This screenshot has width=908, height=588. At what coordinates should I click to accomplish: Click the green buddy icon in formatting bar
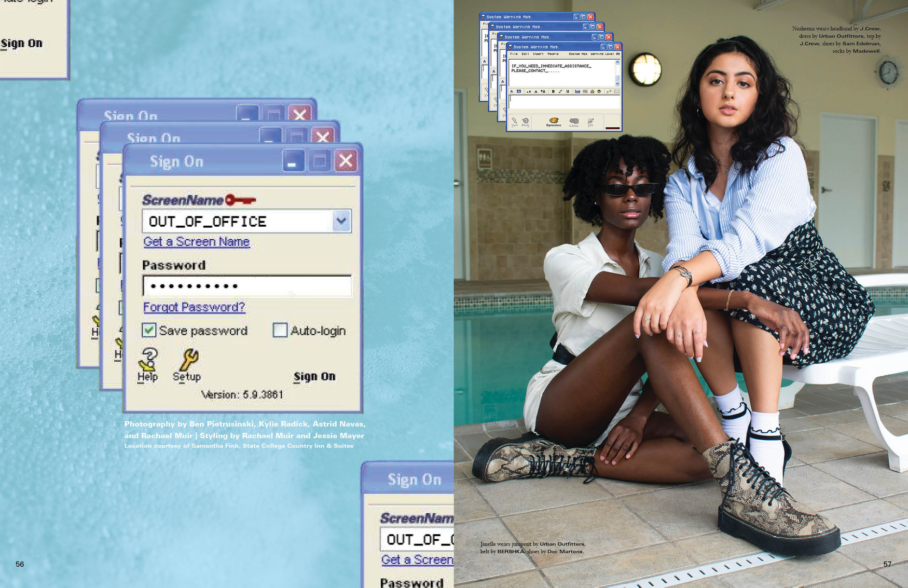click(x=592, y=91)
